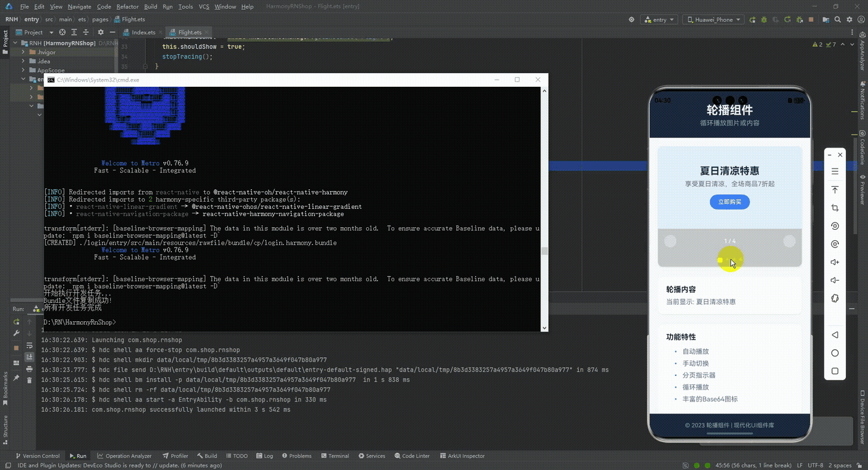Tap emulator Recents square button
868x470 pixels.
(x=835, y=371)
